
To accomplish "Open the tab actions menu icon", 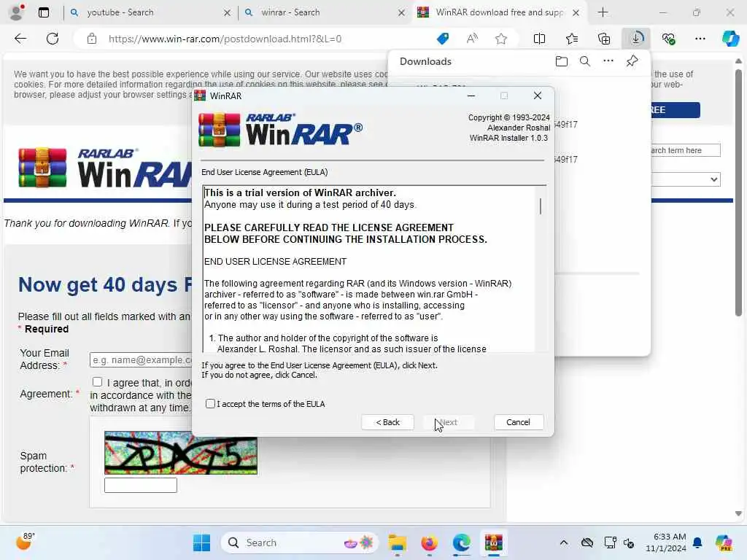I will [44, 12].
